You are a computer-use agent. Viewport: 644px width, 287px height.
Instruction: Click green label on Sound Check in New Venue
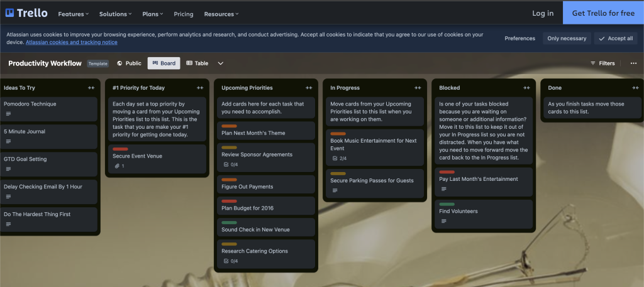[x=229, y=222]
